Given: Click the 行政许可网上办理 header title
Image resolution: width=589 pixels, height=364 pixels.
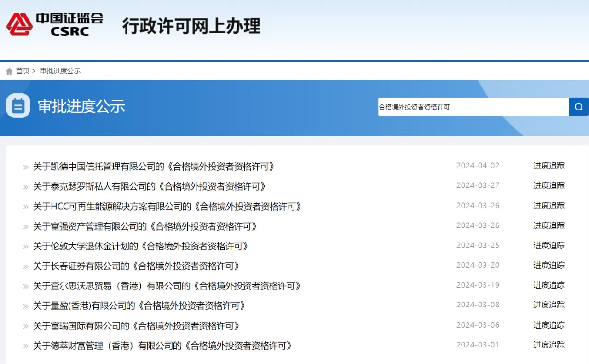Looking at the screenshot, I should tap(191, 26).
